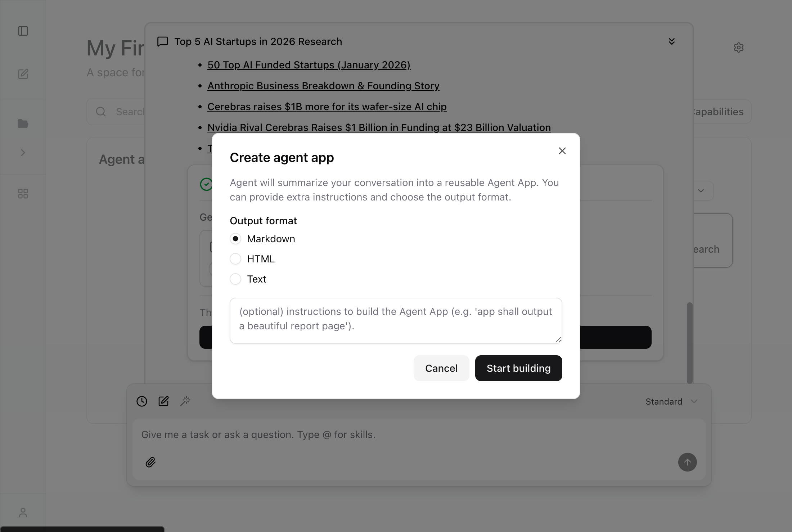Open the Standard model dropdown
792x532 pixels.
tap(671, 401)
